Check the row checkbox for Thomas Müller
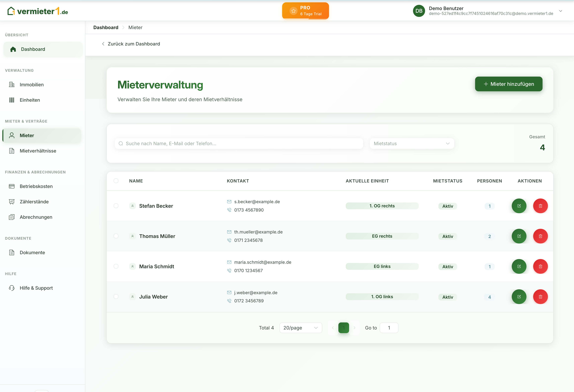Screen dimensions: 574x392 (x=116, y=236)
